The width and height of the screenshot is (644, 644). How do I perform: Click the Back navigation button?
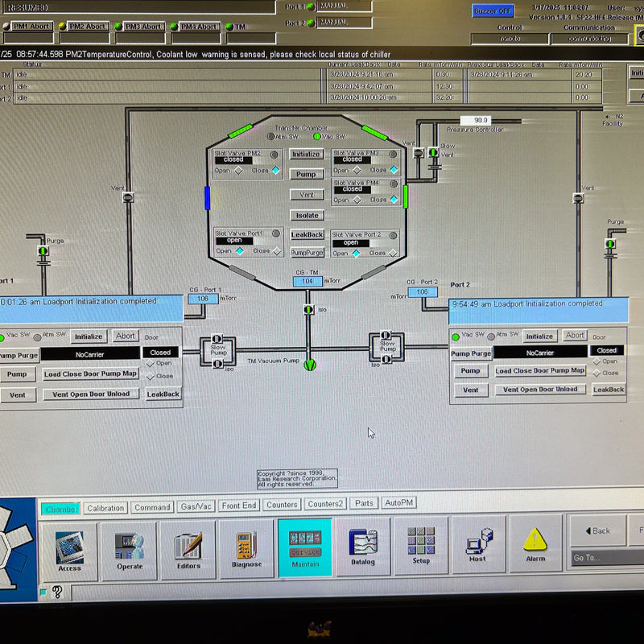click(597, 530)
